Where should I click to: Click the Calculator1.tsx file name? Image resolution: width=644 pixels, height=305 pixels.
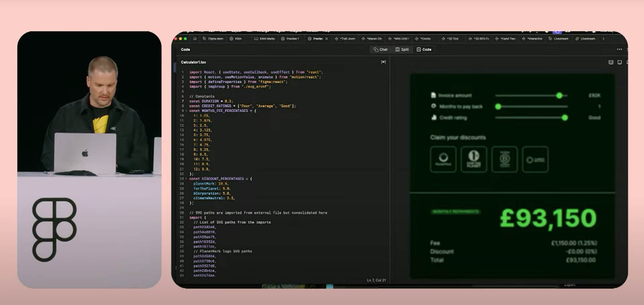193,62
